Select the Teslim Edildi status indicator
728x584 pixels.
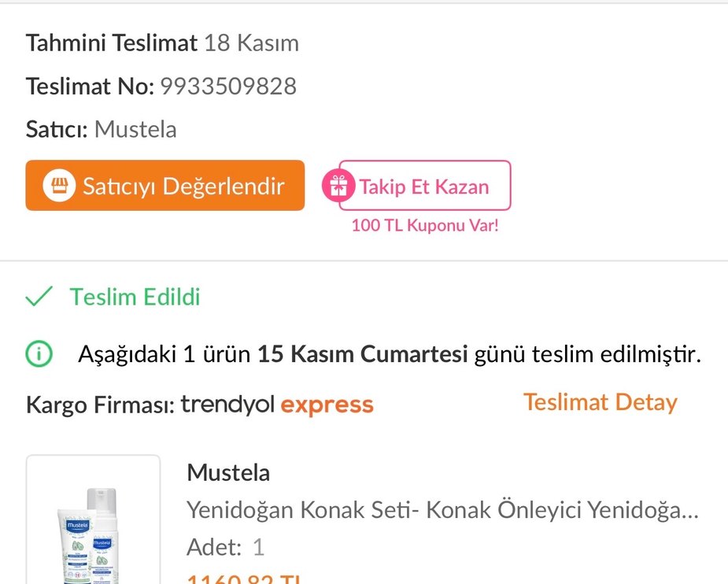coord(134,297)
